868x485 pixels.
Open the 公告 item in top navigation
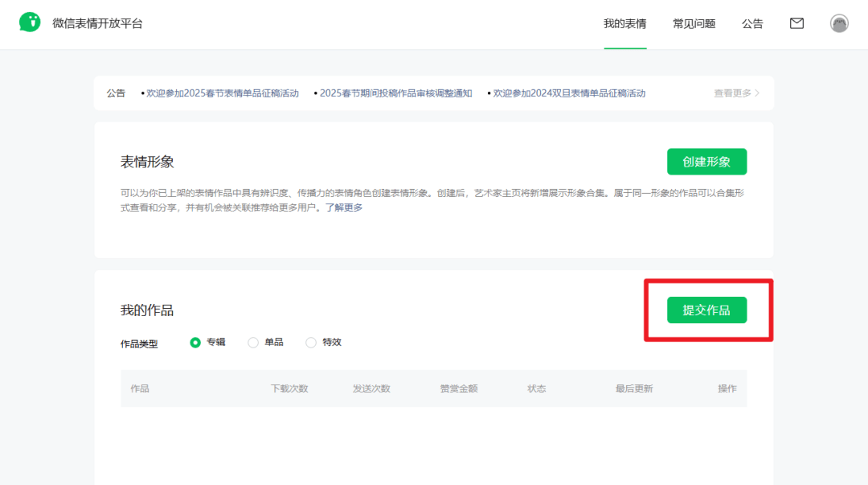tap(752, 24)
